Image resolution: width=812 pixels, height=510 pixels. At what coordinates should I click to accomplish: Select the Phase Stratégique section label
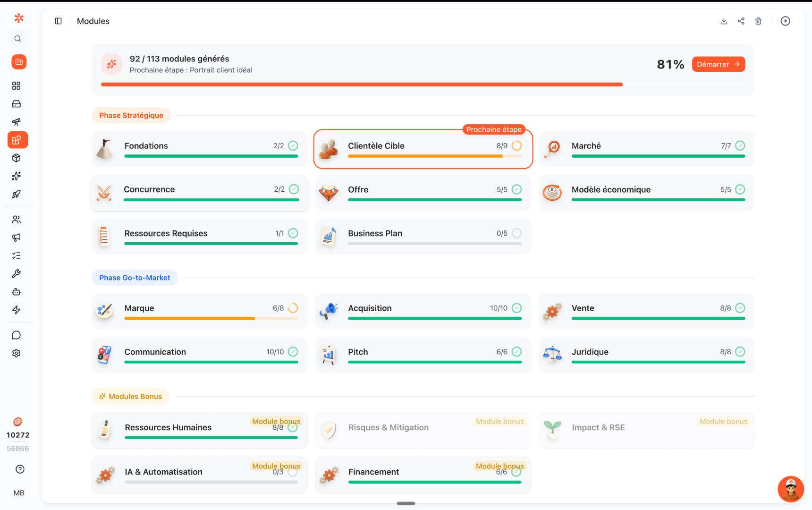pos(131,115)
